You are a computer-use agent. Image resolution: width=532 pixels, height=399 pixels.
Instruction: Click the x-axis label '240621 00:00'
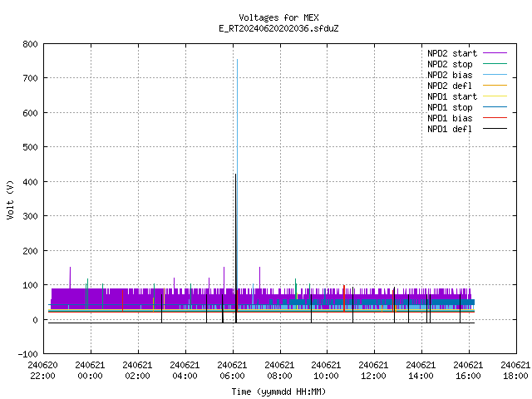pos(91,371)
